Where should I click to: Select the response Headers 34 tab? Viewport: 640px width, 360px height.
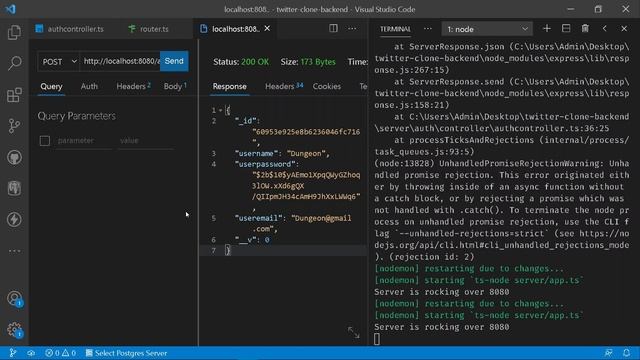[x=284, y=87]
